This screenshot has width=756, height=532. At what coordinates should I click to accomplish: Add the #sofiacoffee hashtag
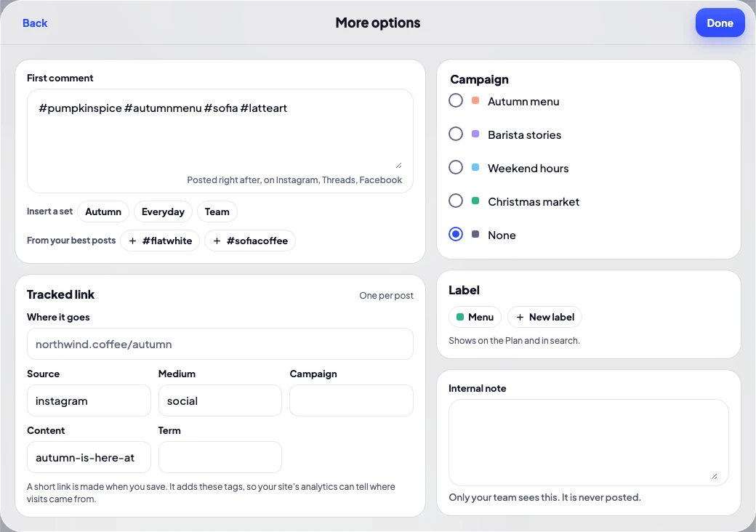(250, 241)
